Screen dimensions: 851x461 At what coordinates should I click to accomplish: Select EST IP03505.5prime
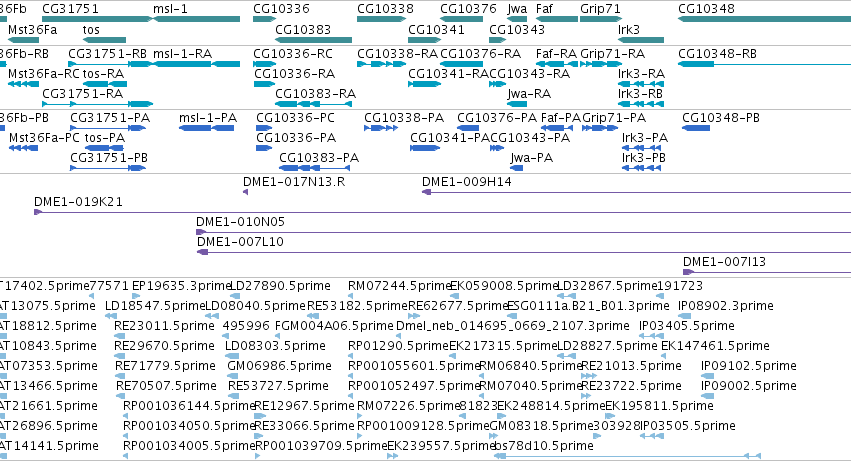click(688, 426)
